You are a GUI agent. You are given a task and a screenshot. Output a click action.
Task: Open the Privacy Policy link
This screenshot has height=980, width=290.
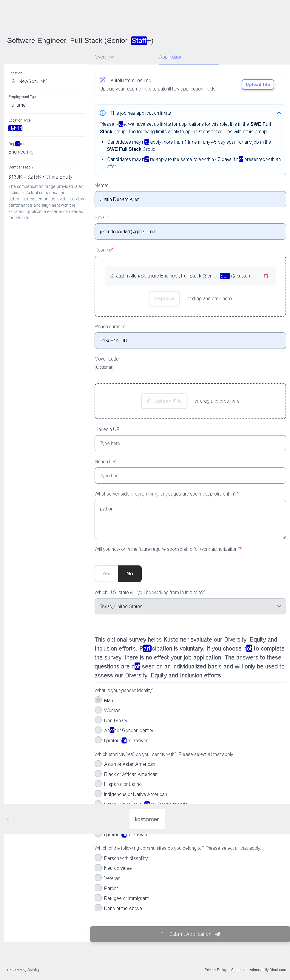click(x=215, y=970)
